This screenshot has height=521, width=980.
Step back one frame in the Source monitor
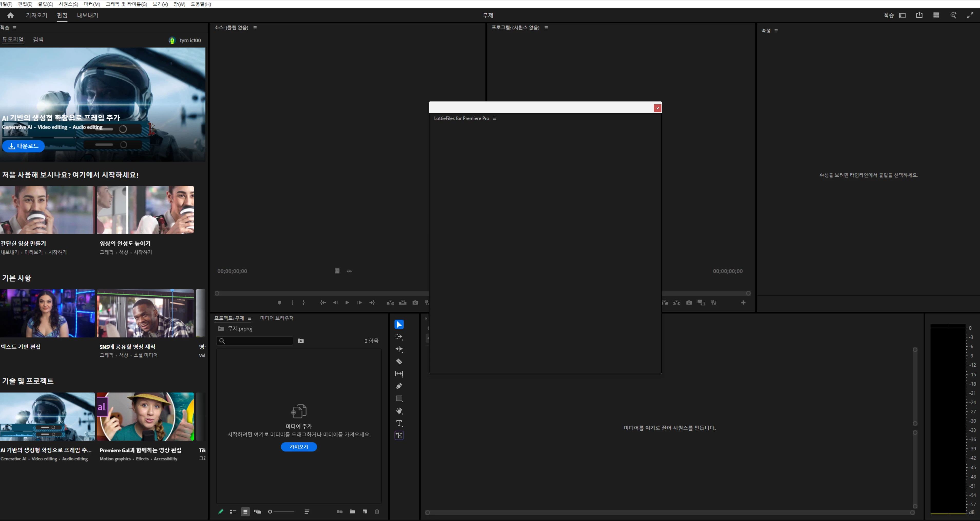[335, 303]
